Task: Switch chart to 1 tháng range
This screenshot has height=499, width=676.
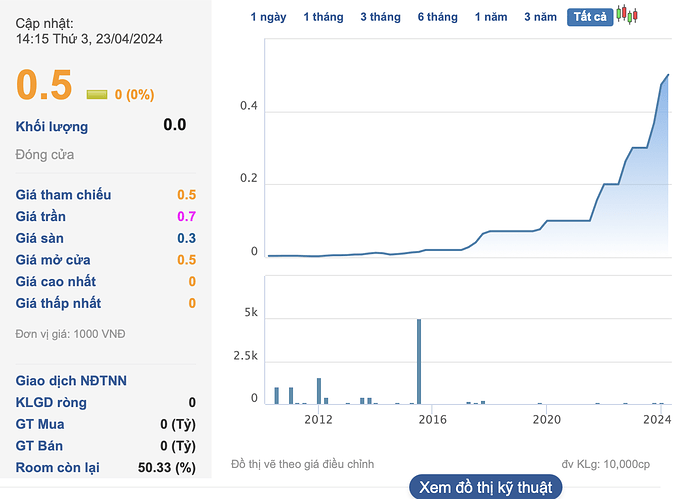Action: (323, 17)
